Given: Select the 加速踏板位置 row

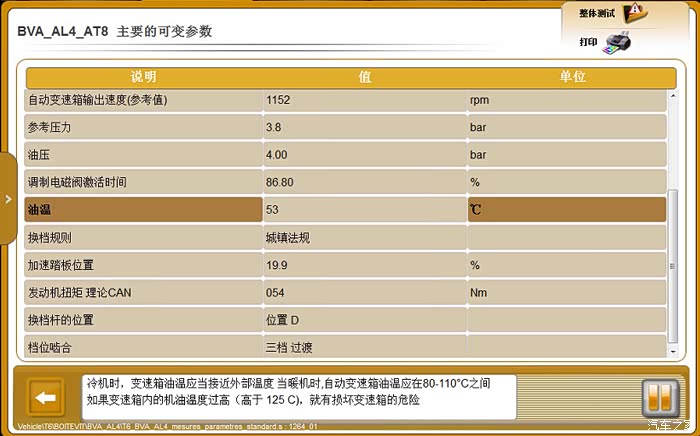Looking at the screenshot, I should 345,265.
